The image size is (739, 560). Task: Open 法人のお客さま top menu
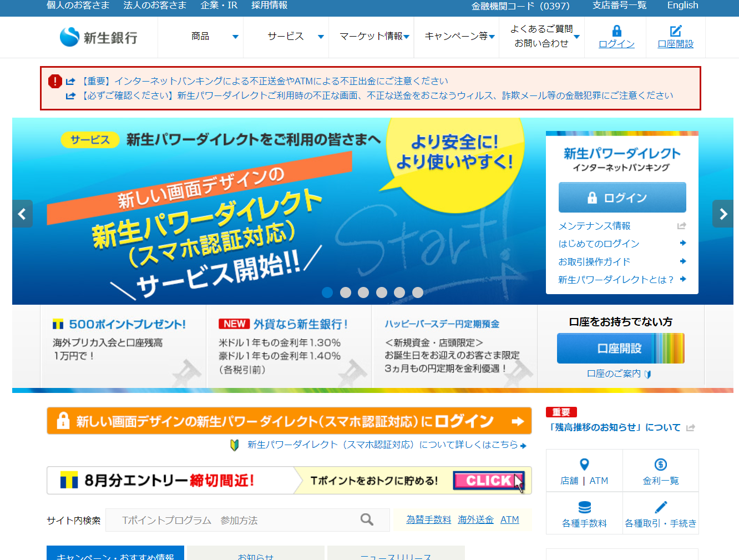tap(155, 6)
